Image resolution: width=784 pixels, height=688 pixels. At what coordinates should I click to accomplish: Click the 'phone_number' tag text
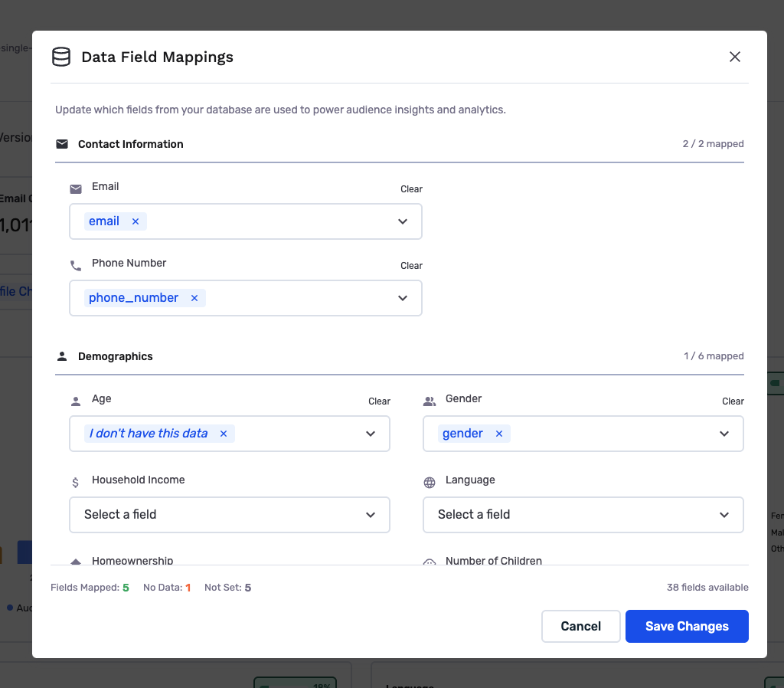coord(133,298)
